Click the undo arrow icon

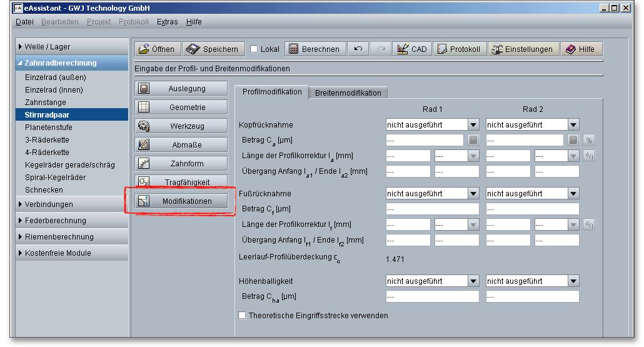(x=358, y=49)
